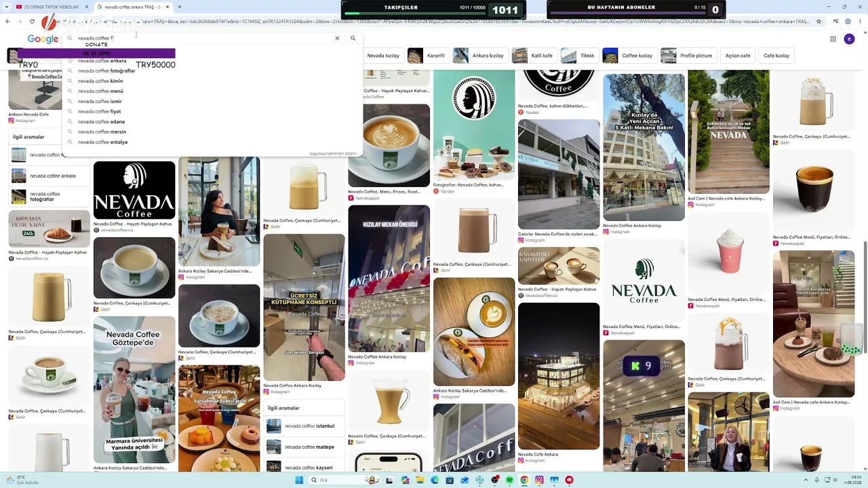Viewport: 868px width, 488px height.
Task: Switch to Chrome on the taskbar
Action: pos(524,480)
